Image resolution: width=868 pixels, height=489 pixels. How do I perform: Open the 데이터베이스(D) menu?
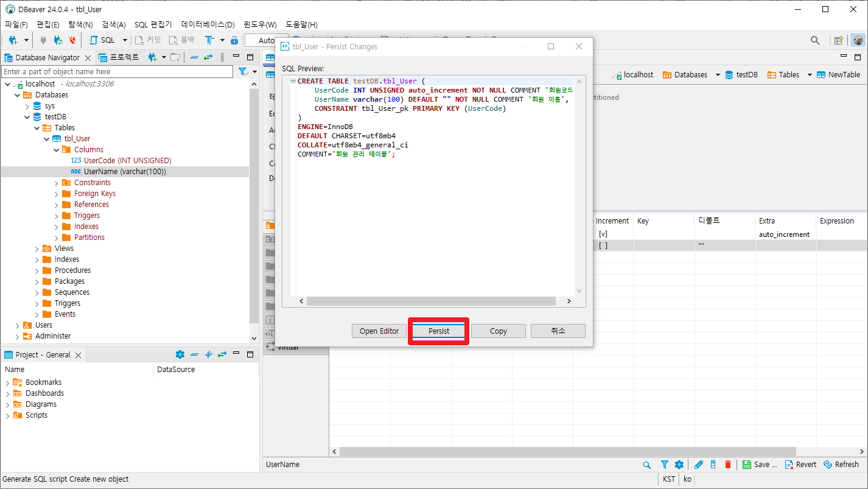(208, 24)
